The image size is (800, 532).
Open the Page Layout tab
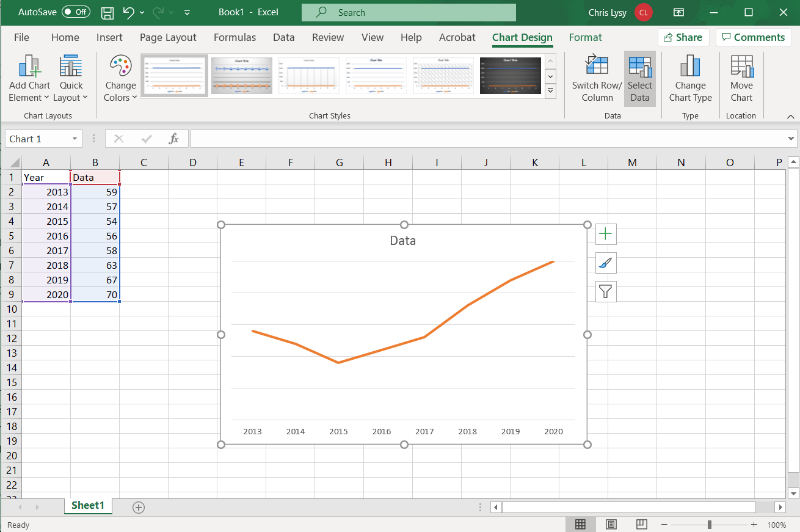pos(168,37)
